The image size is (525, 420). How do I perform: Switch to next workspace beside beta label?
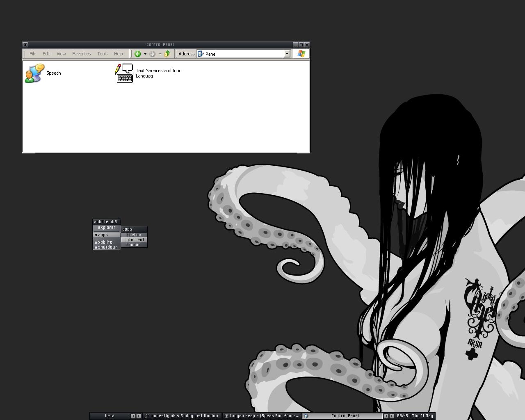point(139,416)
